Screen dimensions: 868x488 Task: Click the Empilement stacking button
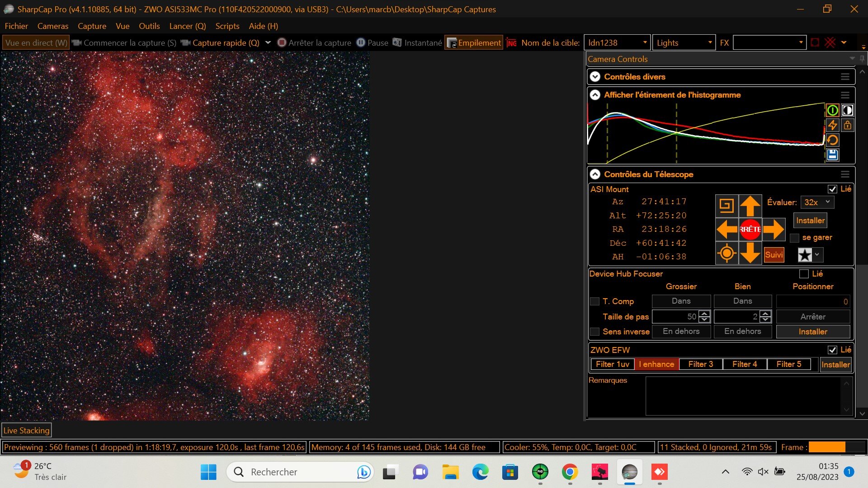(x=474, y=43)
